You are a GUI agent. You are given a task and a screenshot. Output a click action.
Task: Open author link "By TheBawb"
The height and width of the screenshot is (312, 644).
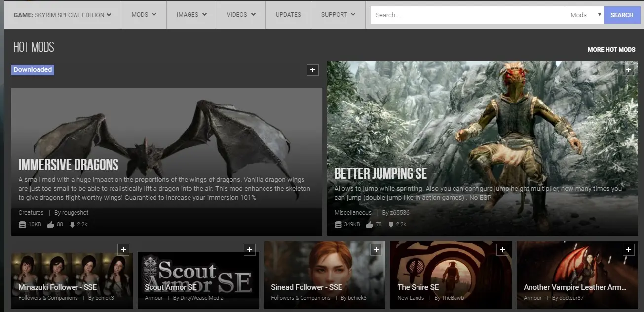point(449,298)
